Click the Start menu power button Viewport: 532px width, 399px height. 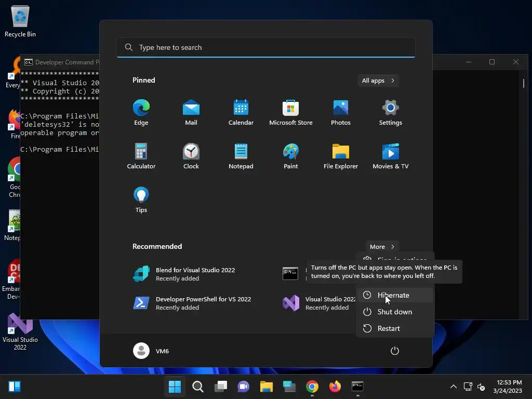tap(395, 351)
